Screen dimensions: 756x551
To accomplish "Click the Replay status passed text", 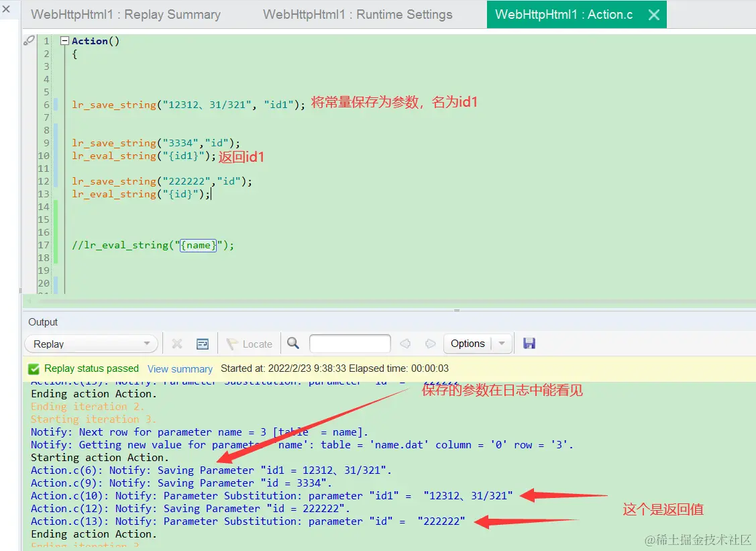I will 91,368.
